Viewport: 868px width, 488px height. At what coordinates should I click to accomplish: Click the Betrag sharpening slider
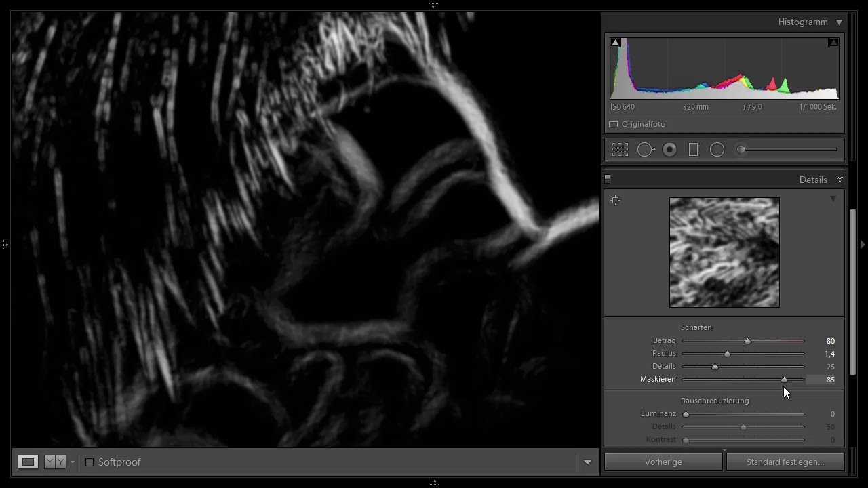click(x=743, y=341)
